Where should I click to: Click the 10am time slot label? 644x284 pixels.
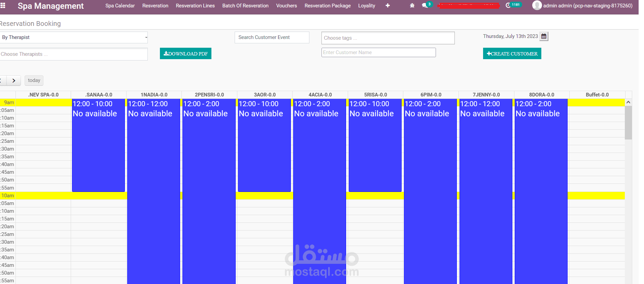[8, 196]
